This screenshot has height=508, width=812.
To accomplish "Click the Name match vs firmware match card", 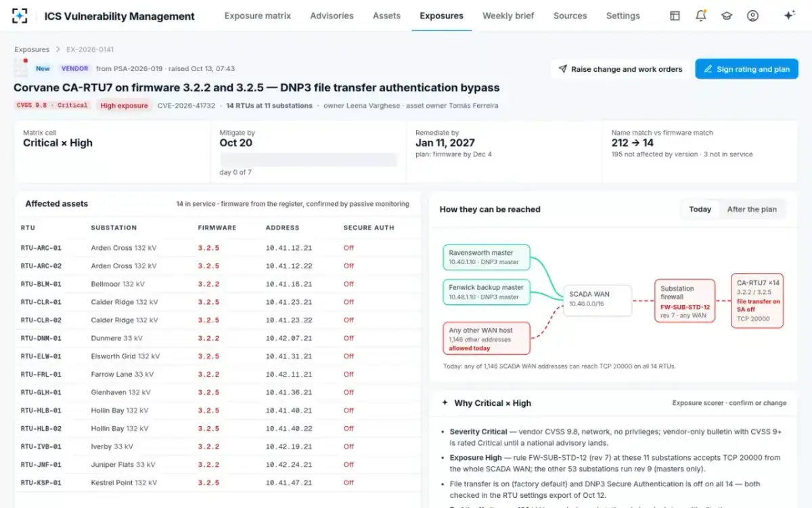I will pyautogui.click(x=700, y=152).
